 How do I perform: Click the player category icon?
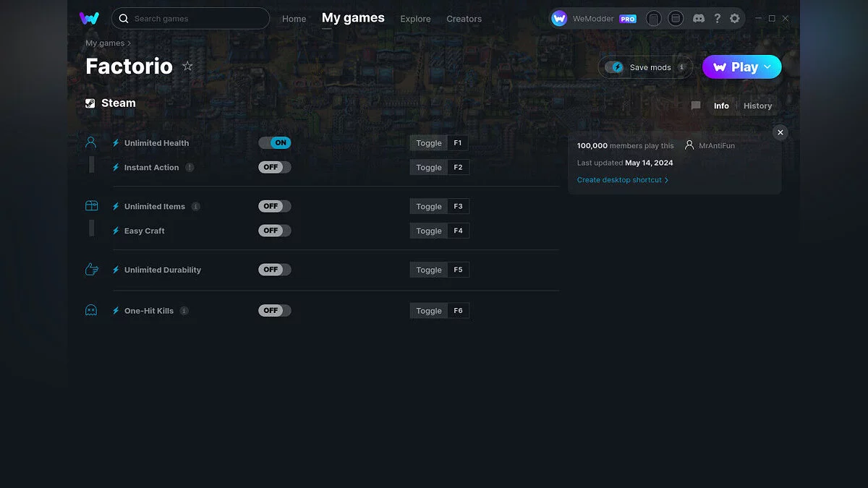click(91, 142)
